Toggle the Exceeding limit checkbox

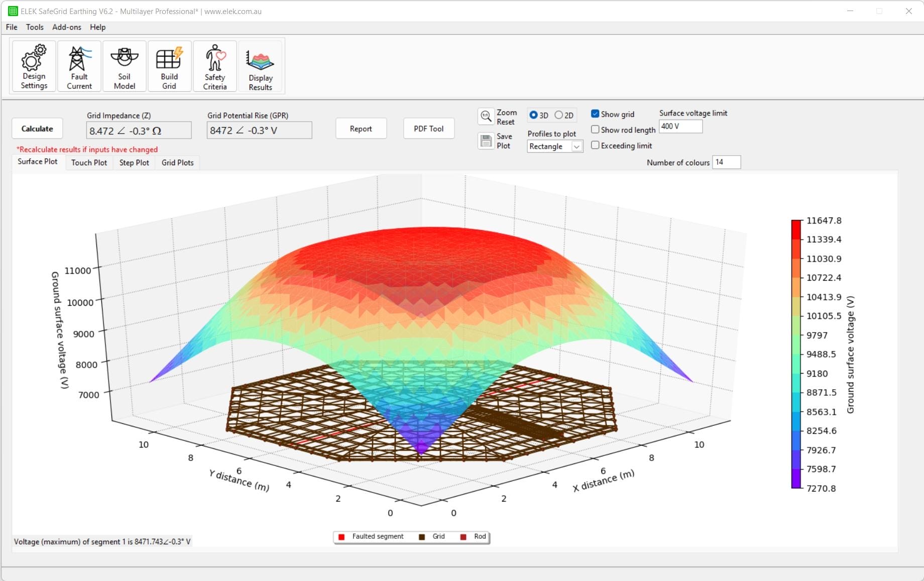595,145
